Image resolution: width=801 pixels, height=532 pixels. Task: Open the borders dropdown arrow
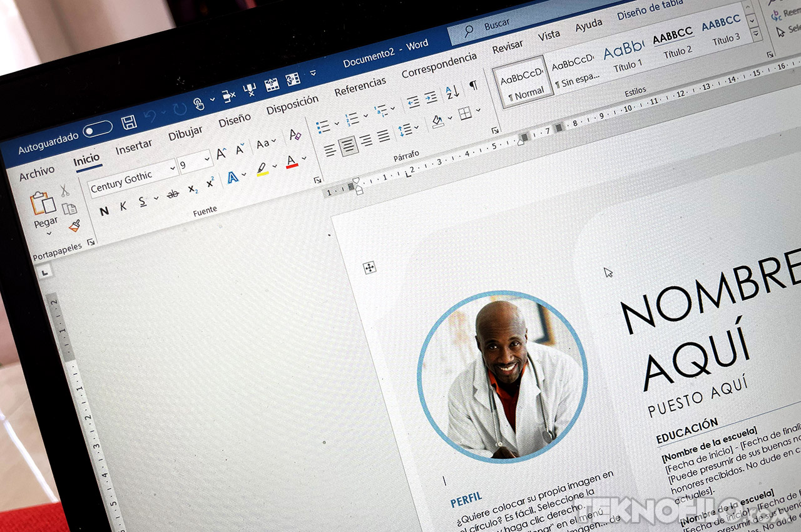(x=478, y=110)
